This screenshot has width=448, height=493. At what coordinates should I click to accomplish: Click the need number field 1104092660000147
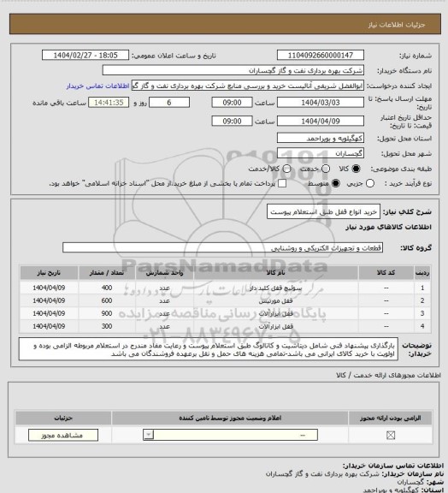pyautogui.click(x=321, y=55)
